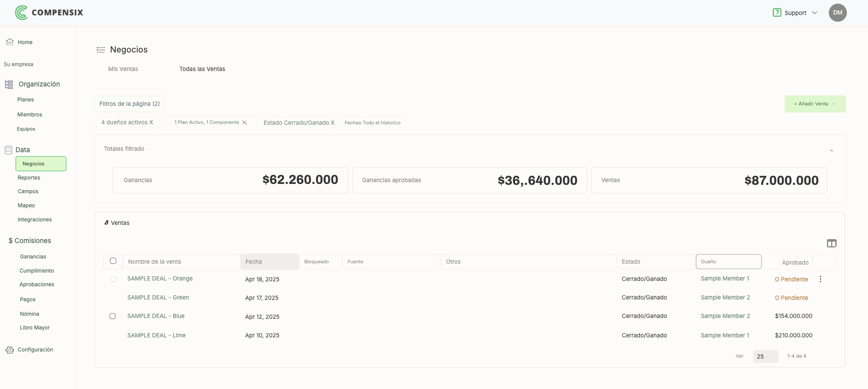Click the Negocios list icon in header
The height and width of the screenshot is (389, 868).
(101, 50)
